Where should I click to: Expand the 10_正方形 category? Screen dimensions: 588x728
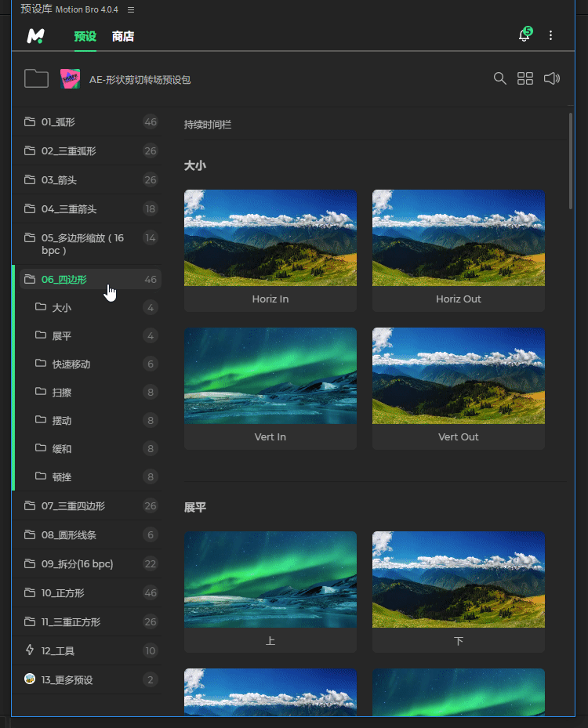click(x=87, y=593)
